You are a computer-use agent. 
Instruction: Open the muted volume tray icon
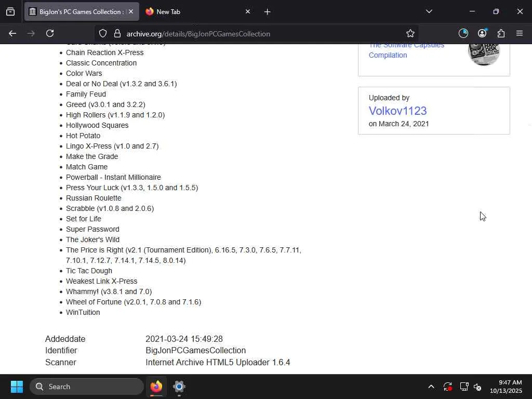477,387
